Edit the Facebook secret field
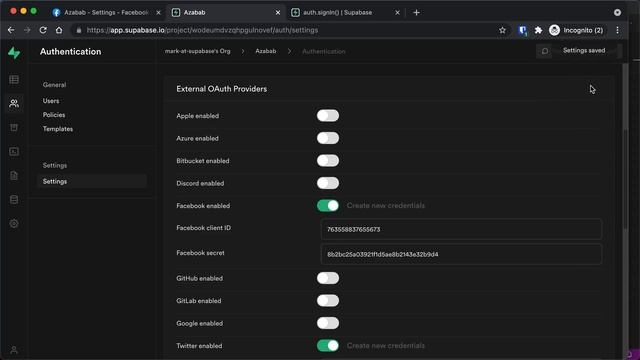This screenshot has height=360, width=640. click(x=461, y=254)
